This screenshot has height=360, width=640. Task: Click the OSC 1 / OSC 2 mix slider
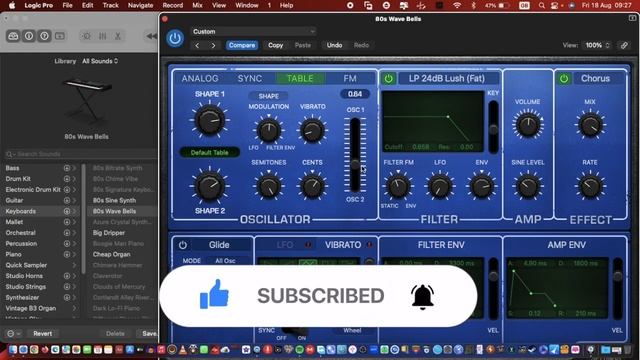(355, 155)
